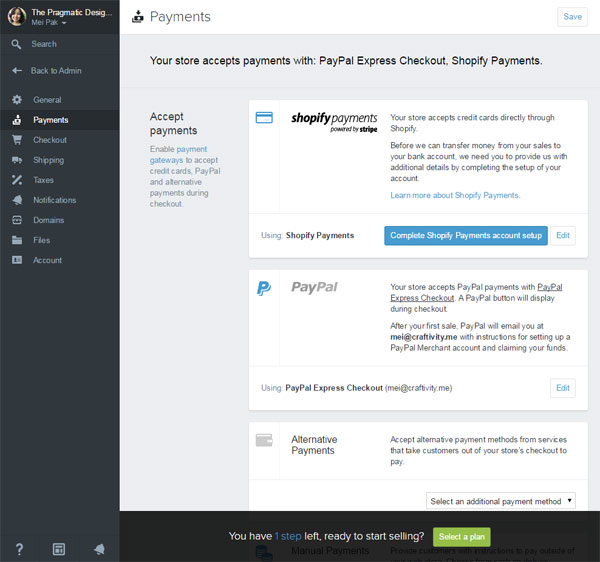Click the mei@craftivity.me bold email text
Image resolution: width=600 pixels, height=562 pixels.
(424, 337)
